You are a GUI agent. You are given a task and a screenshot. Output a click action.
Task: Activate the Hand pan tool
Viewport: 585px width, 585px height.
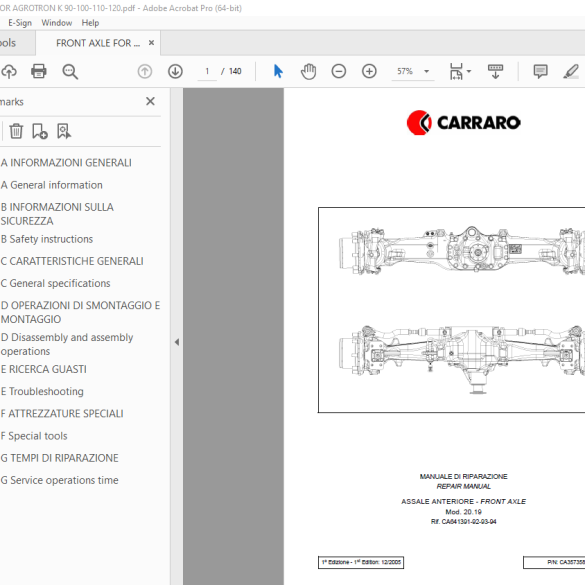pyautogui.click(x=309, y=71)
